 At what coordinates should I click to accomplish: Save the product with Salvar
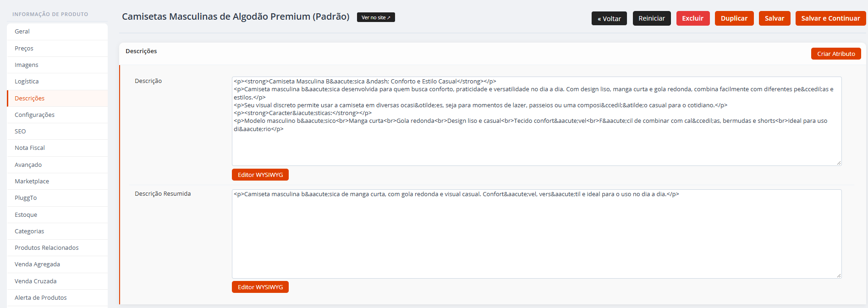(775, 18)
